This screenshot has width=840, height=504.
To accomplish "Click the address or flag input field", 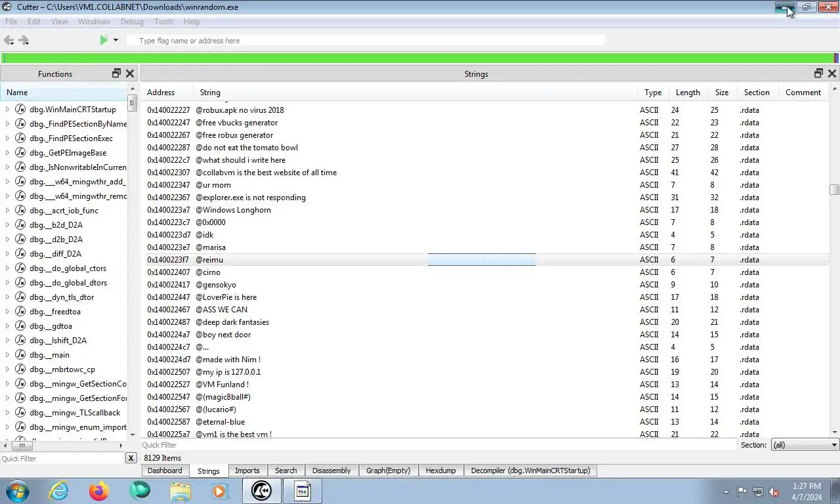I will point(365,41).
